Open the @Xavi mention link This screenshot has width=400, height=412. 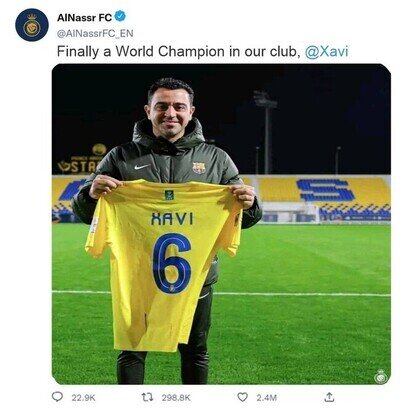tap(327, 52)
